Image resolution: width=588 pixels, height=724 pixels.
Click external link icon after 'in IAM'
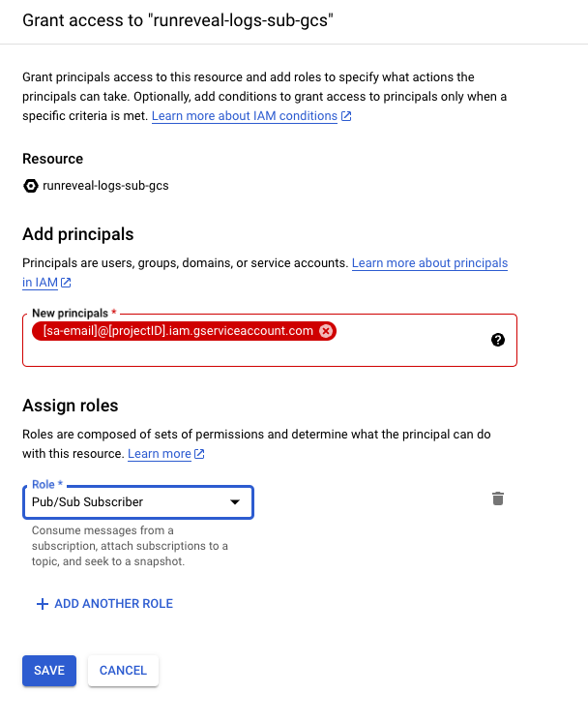pyautogui.click(x=66, y=284)
